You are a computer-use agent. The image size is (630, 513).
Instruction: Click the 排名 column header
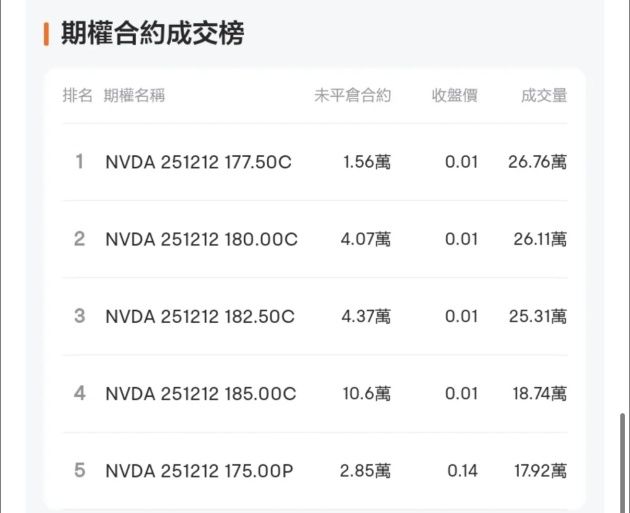[x=78, y=96]
